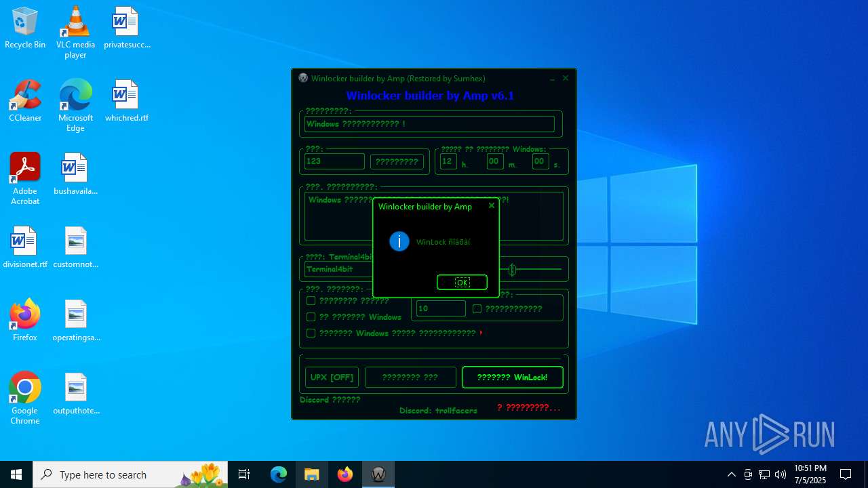Click the Winlocker builder title bar icon

pyautogui.click(x=303, y=78)
